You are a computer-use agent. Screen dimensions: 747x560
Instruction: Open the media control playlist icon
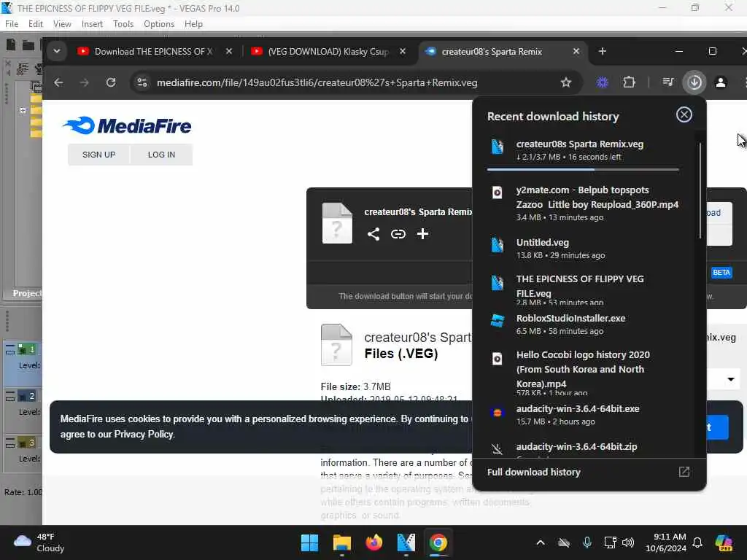(x=668, y=82)
